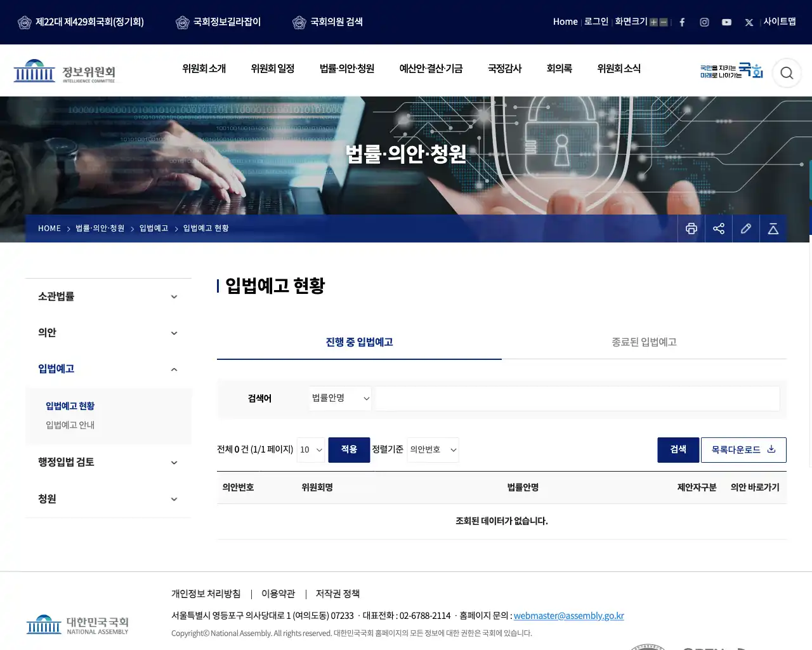This screenshot has height=650, width=812.
Task: Open the X (Twitter) icon link
Action: click(749, 22)
